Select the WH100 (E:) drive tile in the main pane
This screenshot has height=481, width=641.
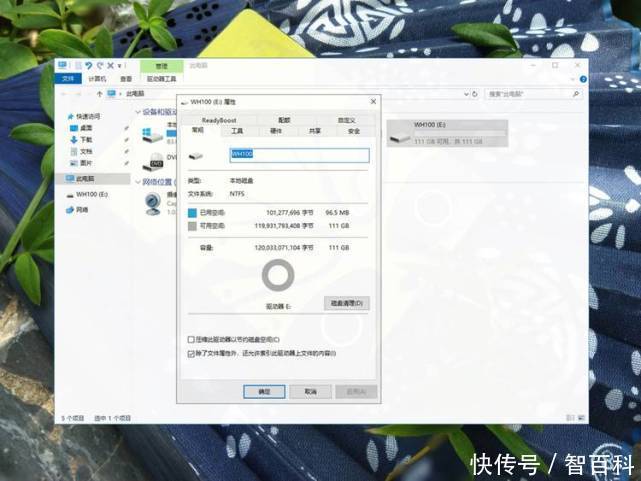(447, 133)
